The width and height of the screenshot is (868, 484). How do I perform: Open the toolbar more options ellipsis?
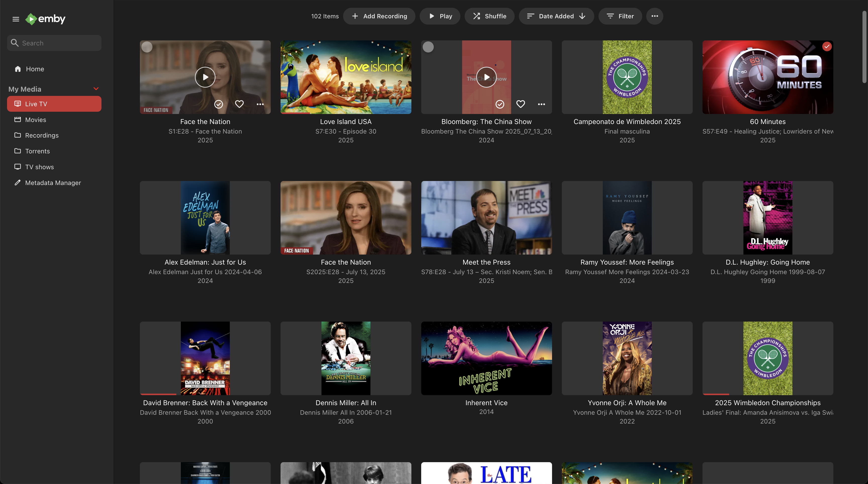coord(654,16)
